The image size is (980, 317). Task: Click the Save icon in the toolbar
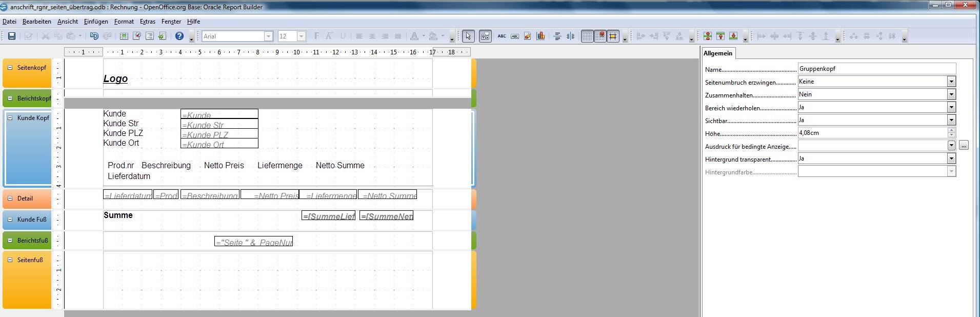pyautogui.click(x=11, y=36)
